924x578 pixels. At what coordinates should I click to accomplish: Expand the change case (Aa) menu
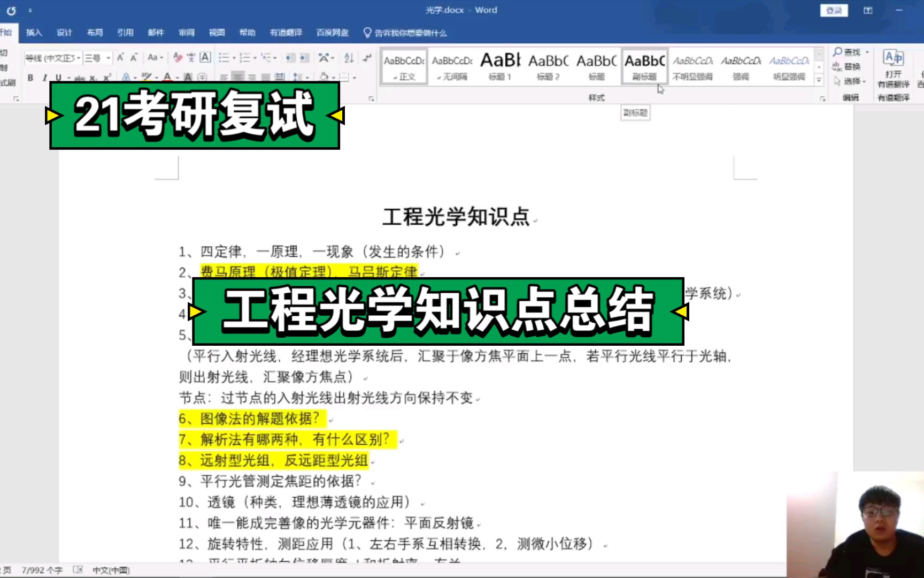(155, 58)
